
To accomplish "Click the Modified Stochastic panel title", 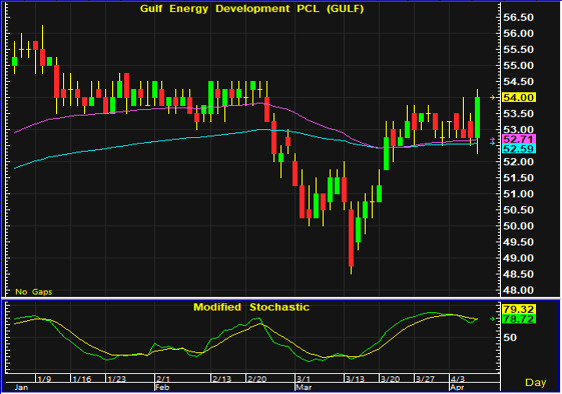I will 251,307.
